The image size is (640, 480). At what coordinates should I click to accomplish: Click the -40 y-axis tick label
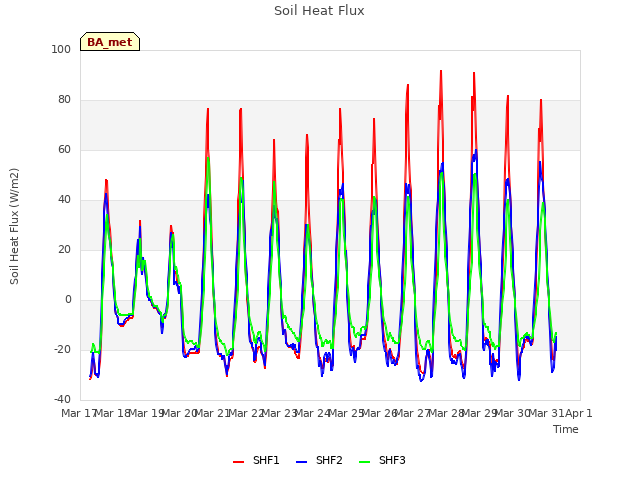tap(62, 399)
